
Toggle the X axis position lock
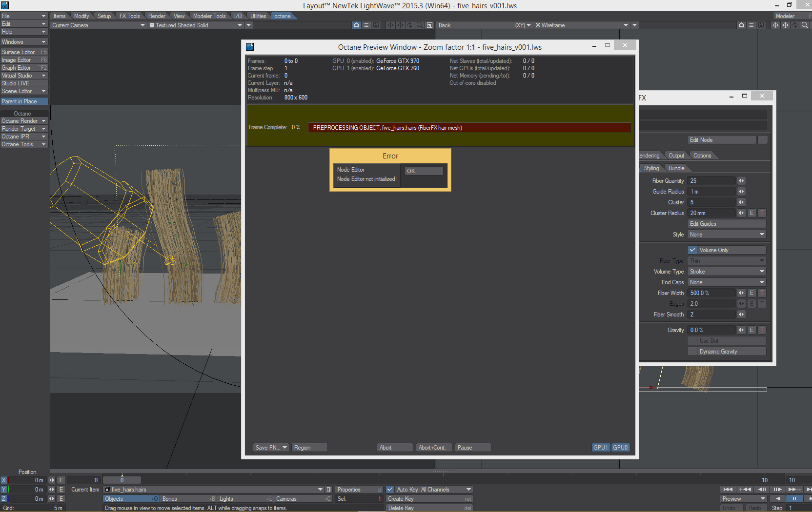pos(4,480)
